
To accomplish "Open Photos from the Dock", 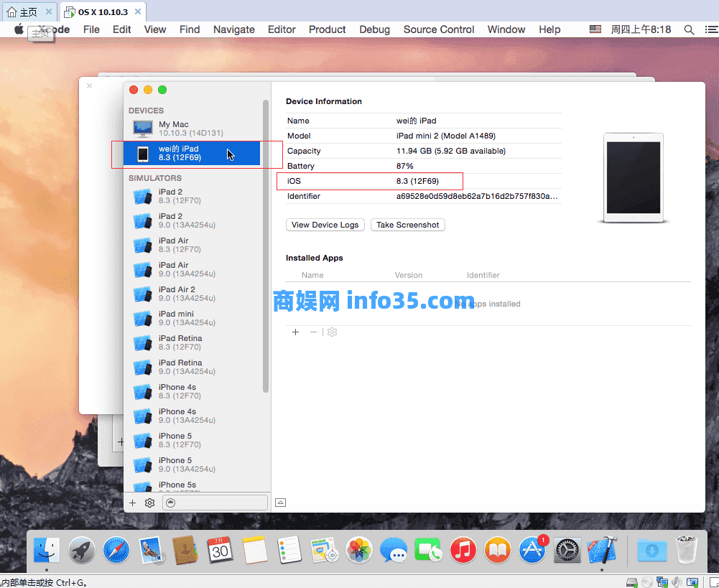I will (358, 550).
